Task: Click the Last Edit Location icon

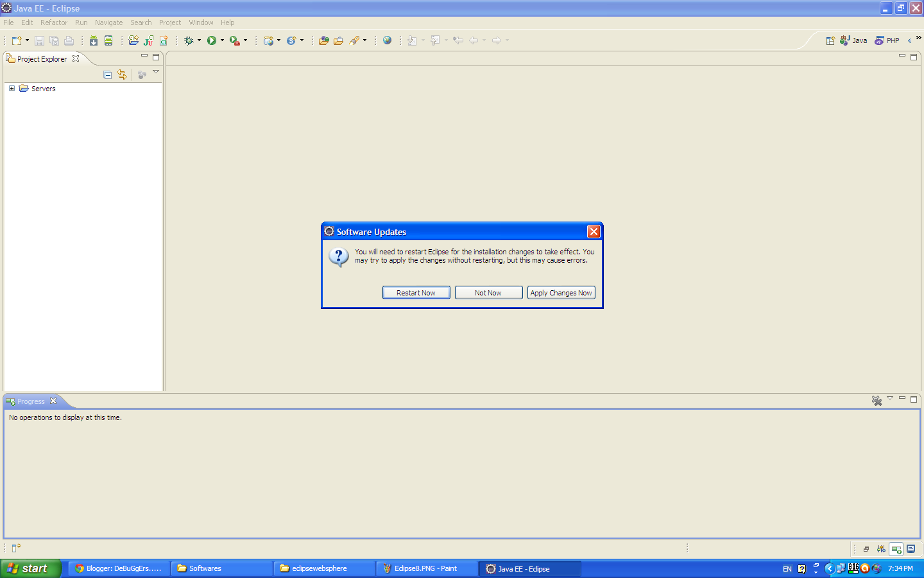Action: tap(458, 40)
